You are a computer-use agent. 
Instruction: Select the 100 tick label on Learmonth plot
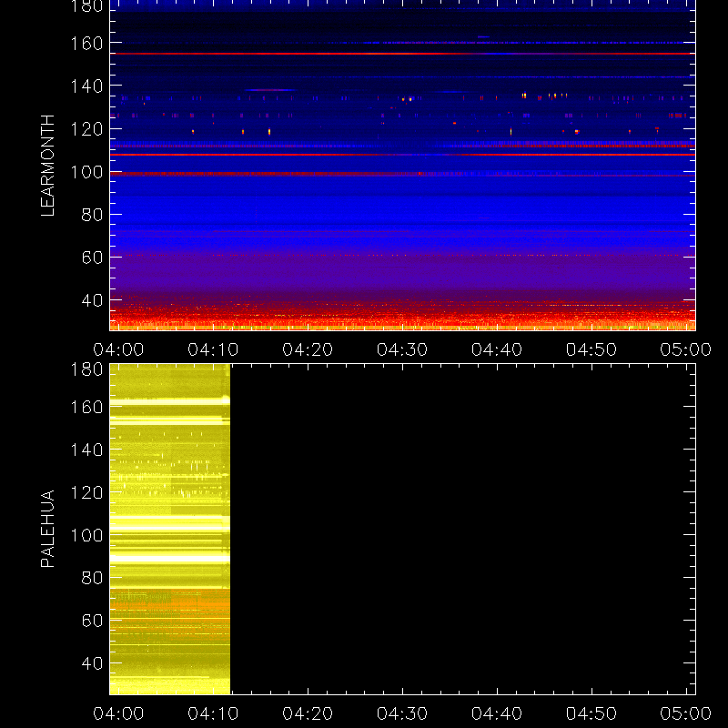click(86, 172)
